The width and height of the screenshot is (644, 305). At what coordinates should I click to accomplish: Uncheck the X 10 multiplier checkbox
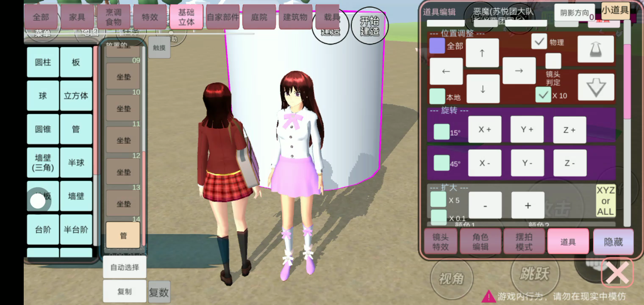pyautogui.click(x=543, y=95)
